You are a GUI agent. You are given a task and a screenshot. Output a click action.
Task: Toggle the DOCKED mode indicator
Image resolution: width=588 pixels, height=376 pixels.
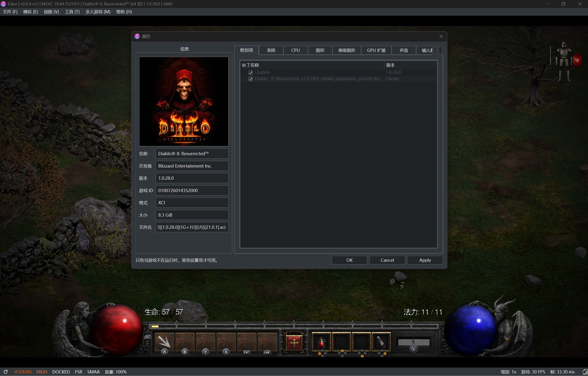coord(61,372)
